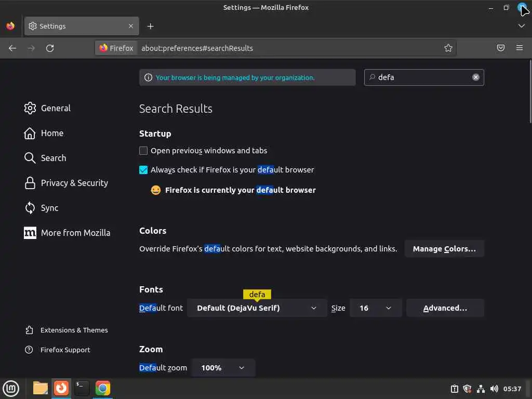
Task: Expand the Default zoom 100% dropdown
Action: point(223,368)
